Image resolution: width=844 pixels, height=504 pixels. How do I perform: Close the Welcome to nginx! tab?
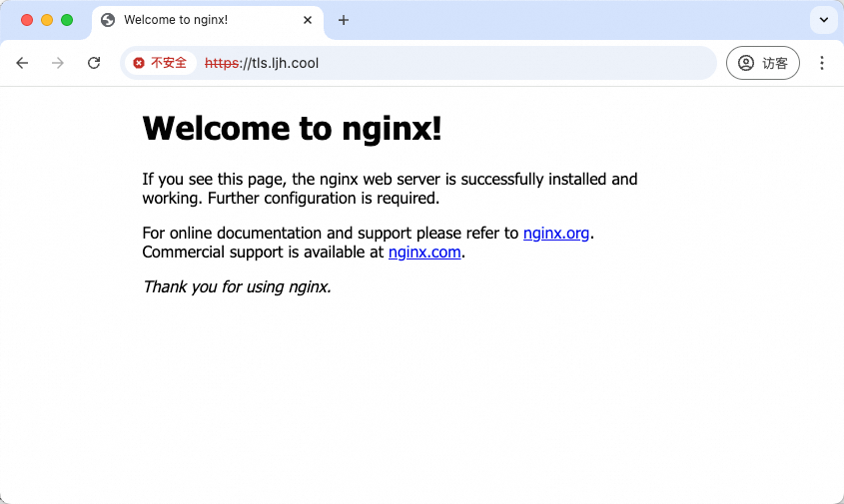pyautogui.click(x=308, y=20)
